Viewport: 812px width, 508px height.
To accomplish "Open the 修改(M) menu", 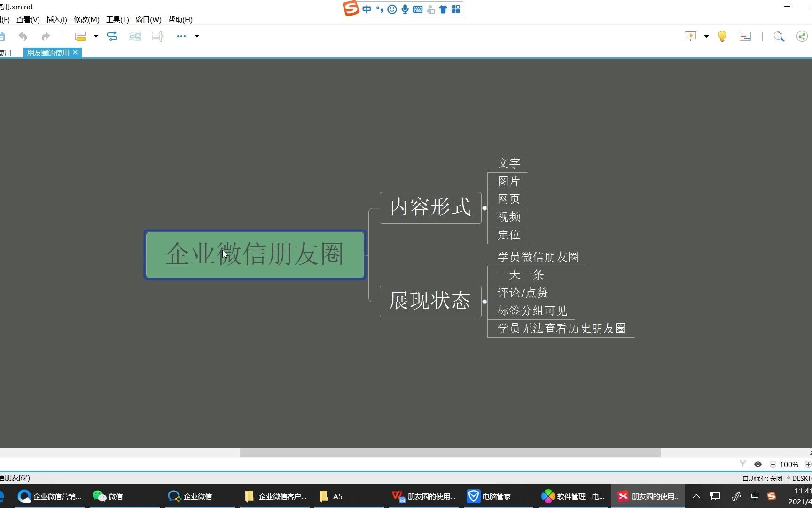I will 86,19.
